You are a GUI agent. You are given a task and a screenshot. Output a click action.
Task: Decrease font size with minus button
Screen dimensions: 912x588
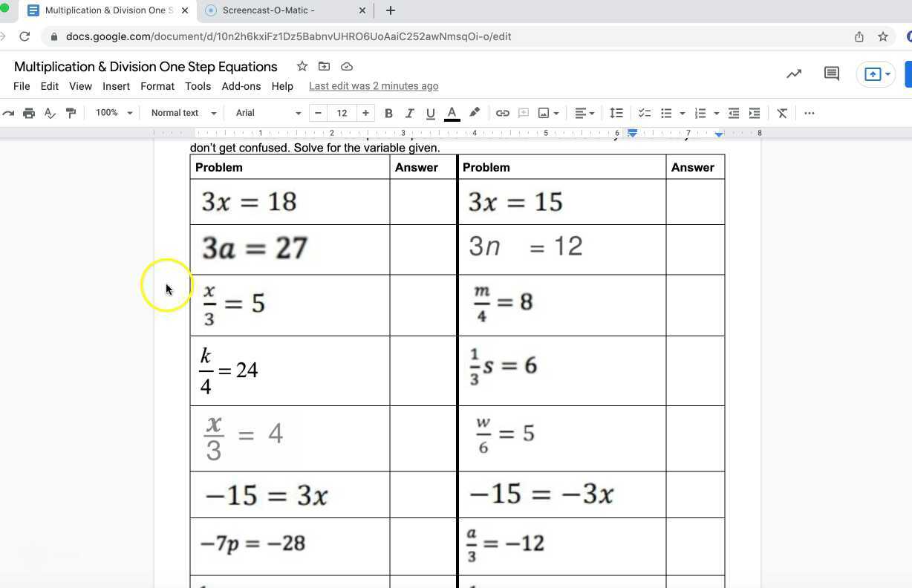pos(318,113)
